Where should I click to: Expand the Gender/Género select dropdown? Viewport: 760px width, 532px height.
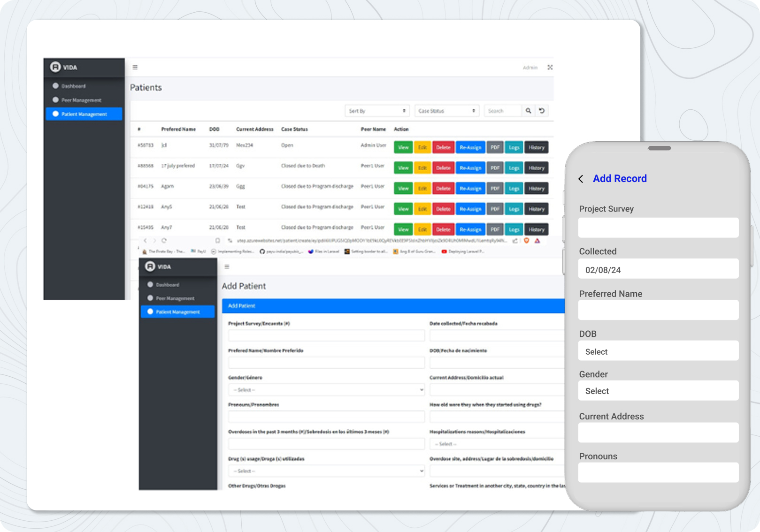coord(326,390)
